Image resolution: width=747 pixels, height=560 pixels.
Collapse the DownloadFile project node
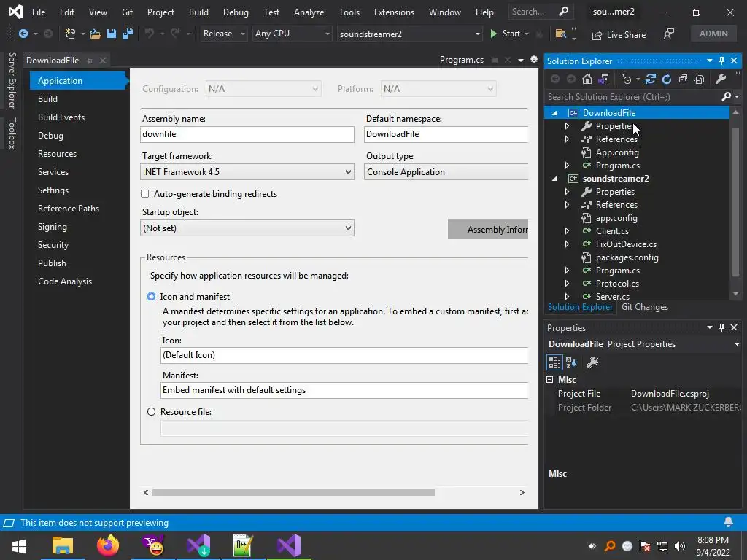click(x=554, y=113)
